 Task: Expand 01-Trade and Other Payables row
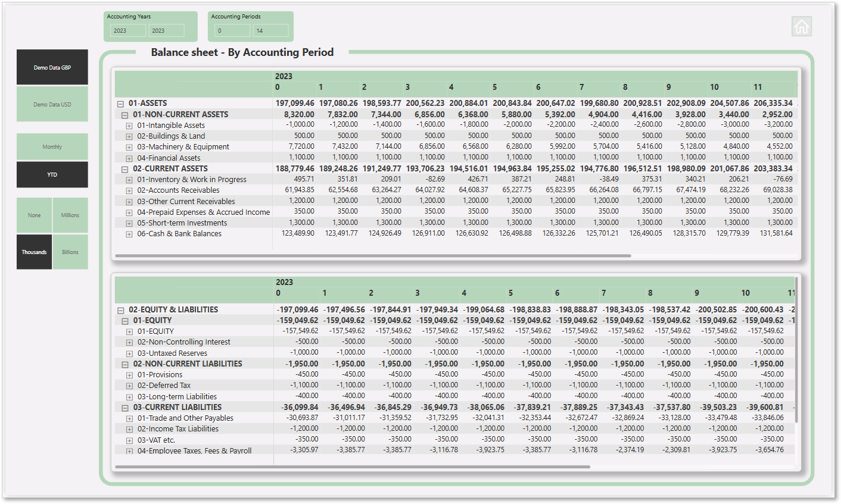(129, 418)
